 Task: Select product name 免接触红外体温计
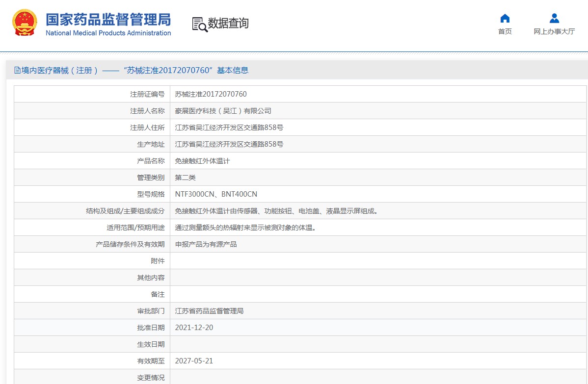click(x=202, y=161)
